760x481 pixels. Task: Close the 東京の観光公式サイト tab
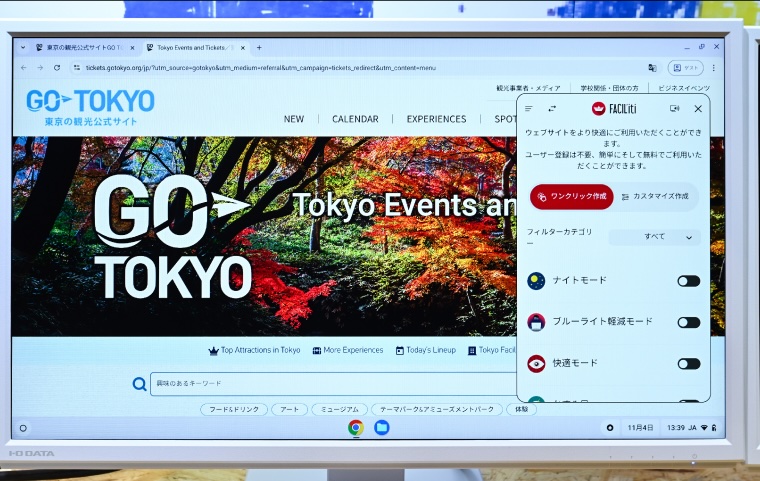coord(132,48)
